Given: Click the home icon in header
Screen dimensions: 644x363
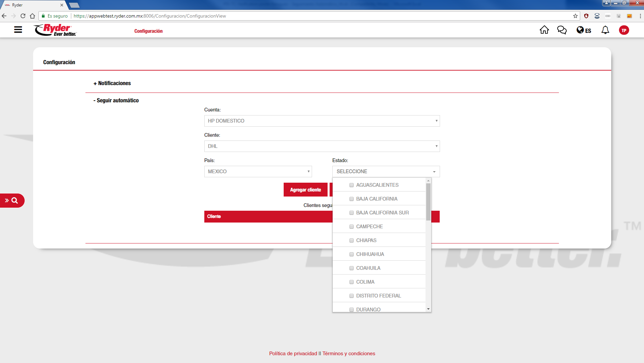Looking at the screenshot, I should click(x=544, y=30).
